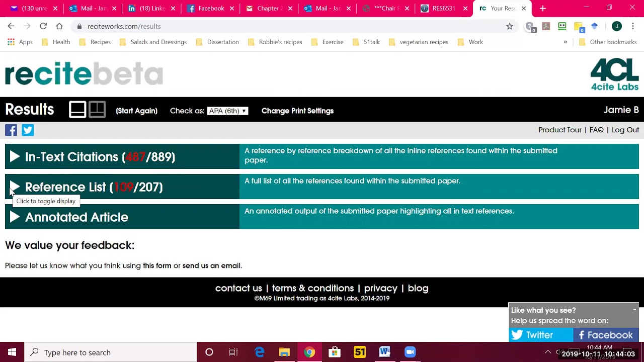Screen dimensions: 644x362
Task: Open Cortana from the taskbar
Action: [x=209, y=352]
